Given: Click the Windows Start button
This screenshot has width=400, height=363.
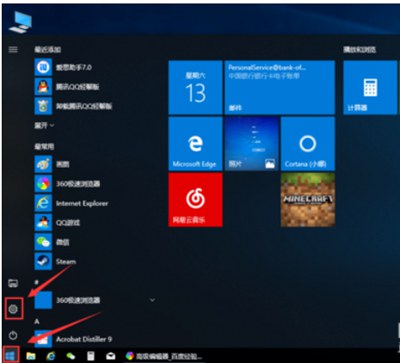Looking at the screenshot, I should [x=11, y=356].
